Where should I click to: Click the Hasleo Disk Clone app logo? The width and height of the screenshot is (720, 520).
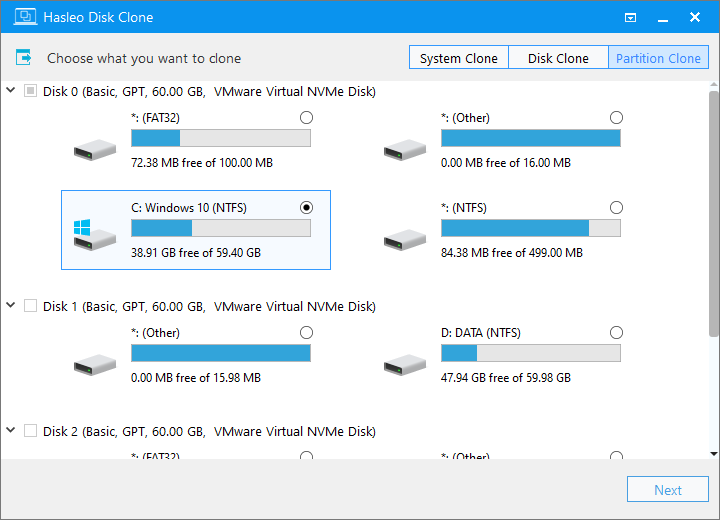(x=25, y=17)
